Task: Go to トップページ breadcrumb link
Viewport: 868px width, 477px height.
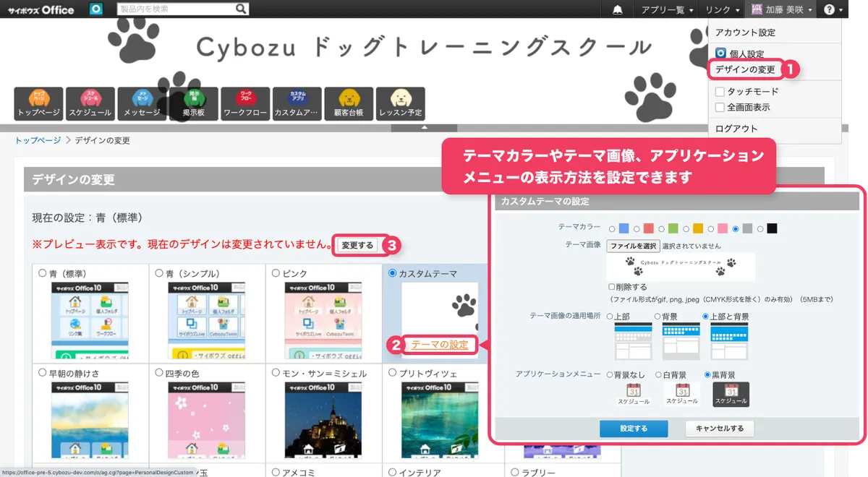Action: (38, 140)
